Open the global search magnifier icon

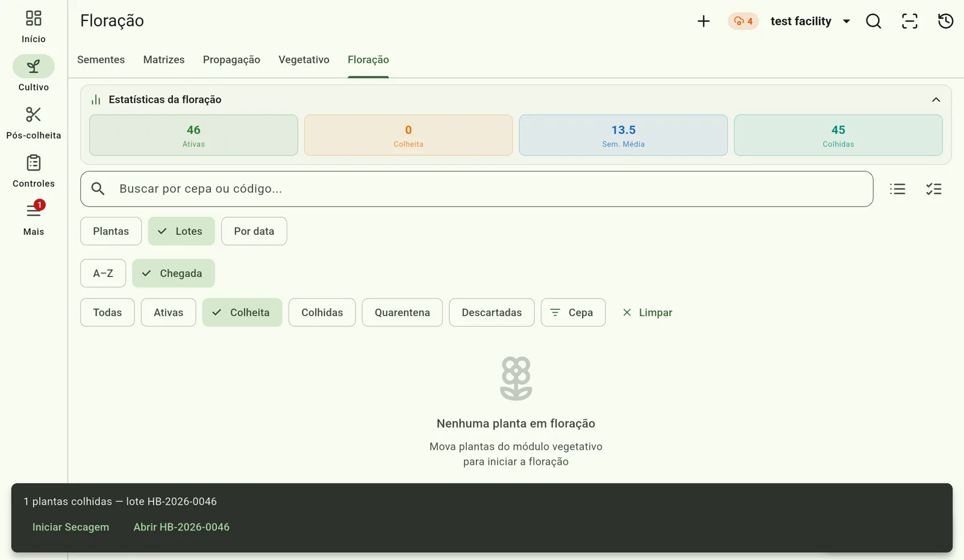coord(874,21)
